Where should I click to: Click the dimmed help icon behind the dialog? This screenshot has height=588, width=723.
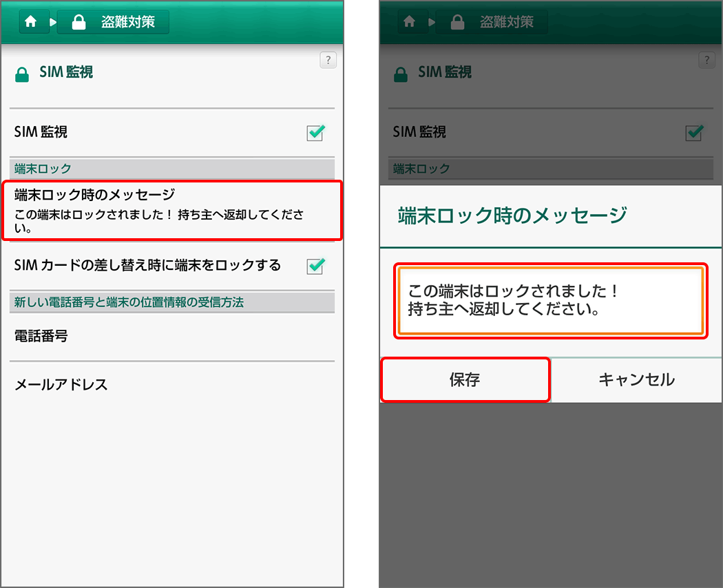click(706, 60)
